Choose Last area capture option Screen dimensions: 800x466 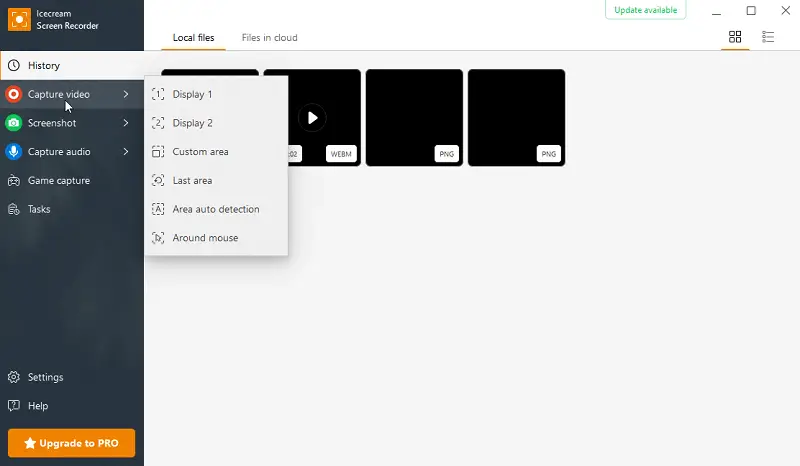192,181
